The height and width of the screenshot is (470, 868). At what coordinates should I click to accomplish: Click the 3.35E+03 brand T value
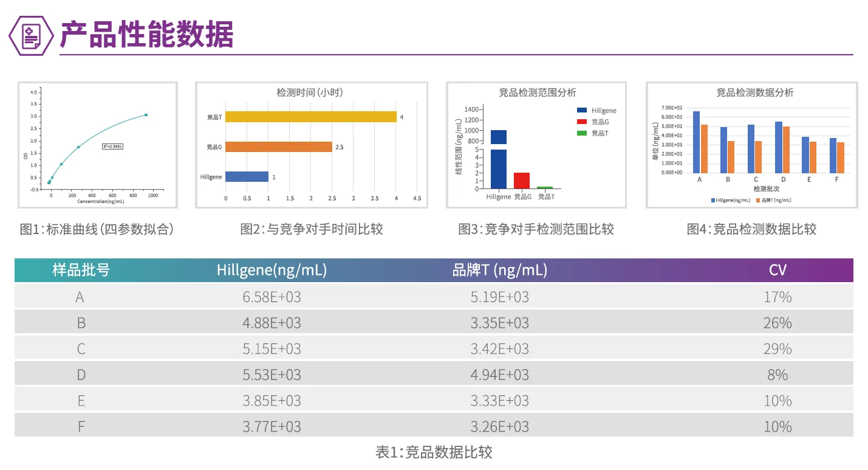(500, 323)
